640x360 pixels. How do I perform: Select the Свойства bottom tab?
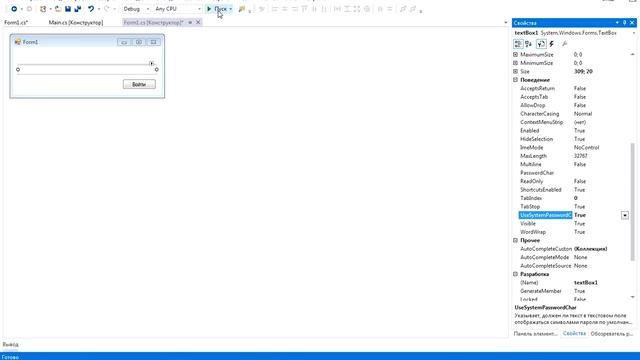(574, 334)
